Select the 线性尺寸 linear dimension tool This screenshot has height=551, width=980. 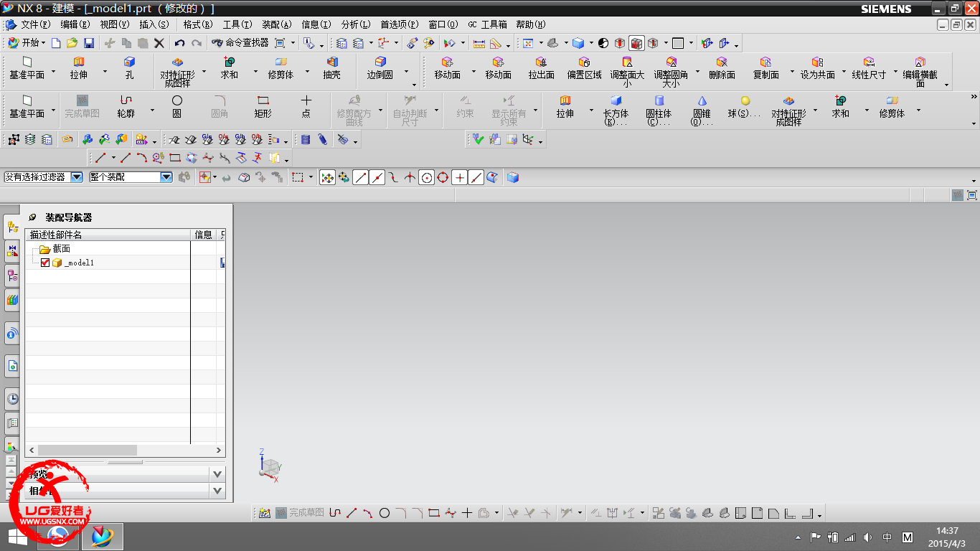click(869, 68)
